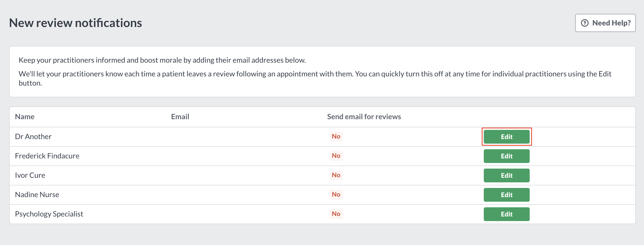Click the Nadine Nurse name

point(37,195)
